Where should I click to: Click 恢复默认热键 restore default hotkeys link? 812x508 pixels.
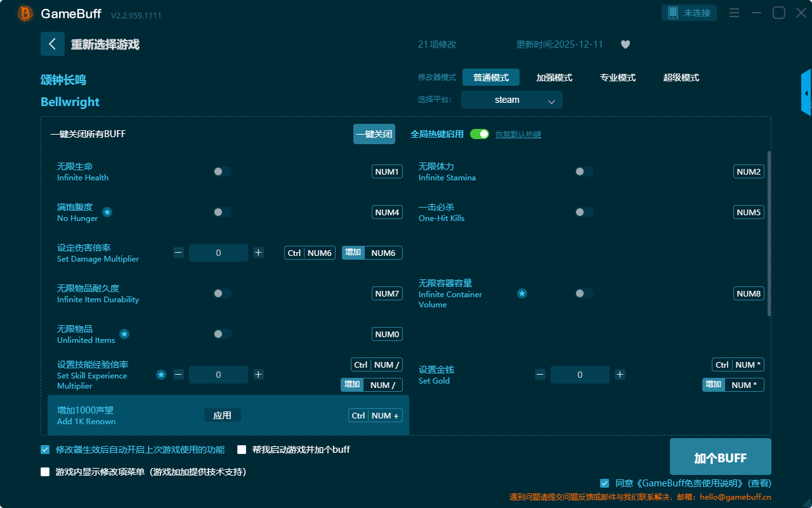pyautogui.click(x=518, y=135)
